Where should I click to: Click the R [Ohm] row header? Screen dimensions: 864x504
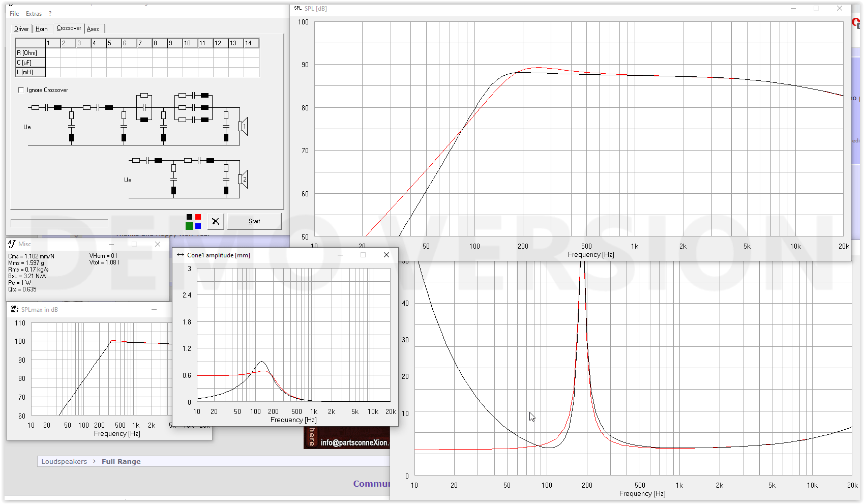click(31, 53)
